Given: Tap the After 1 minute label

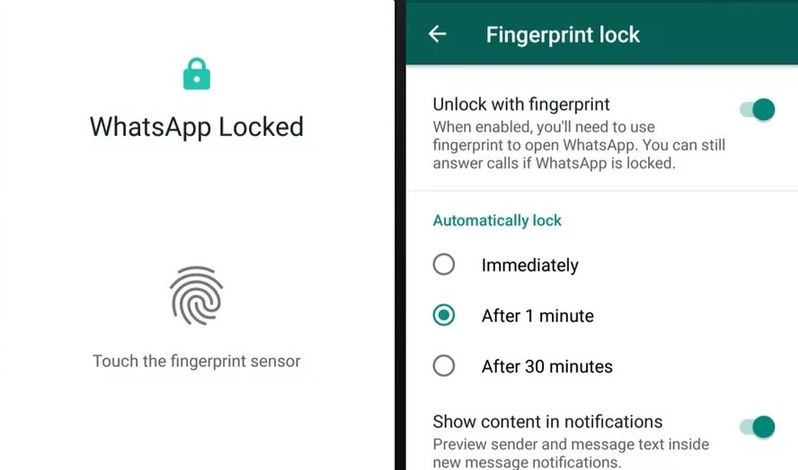Looking at the screenshot, I should click(537, 316).
